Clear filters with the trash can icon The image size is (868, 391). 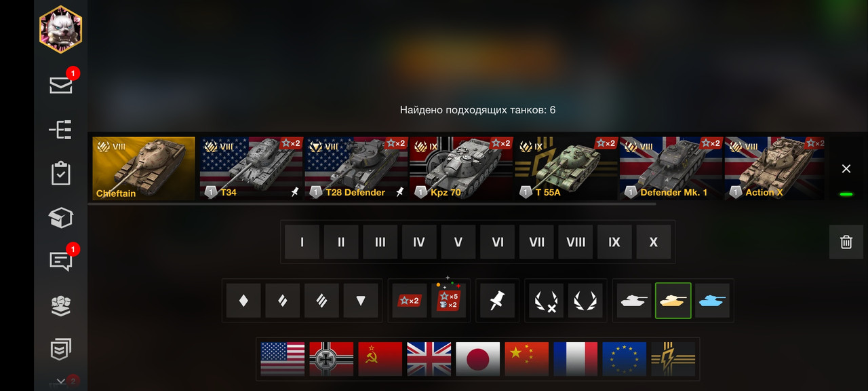click(846, 242)
